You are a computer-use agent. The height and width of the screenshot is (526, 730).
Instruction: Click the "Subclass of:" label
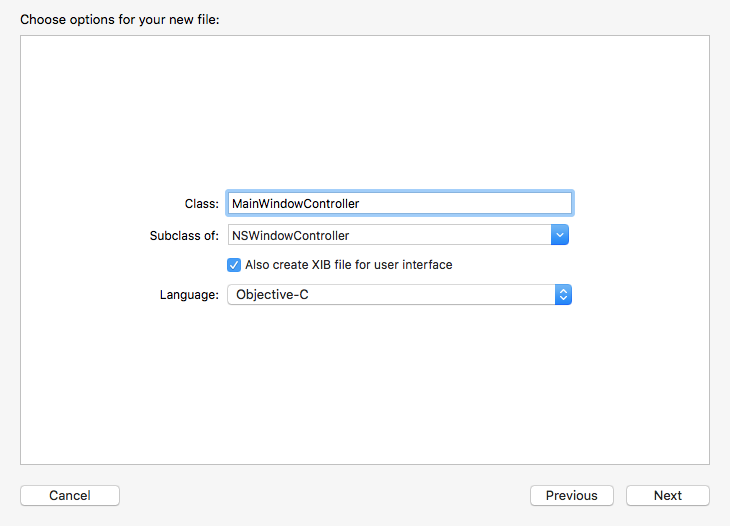click(x=183, y=235)
